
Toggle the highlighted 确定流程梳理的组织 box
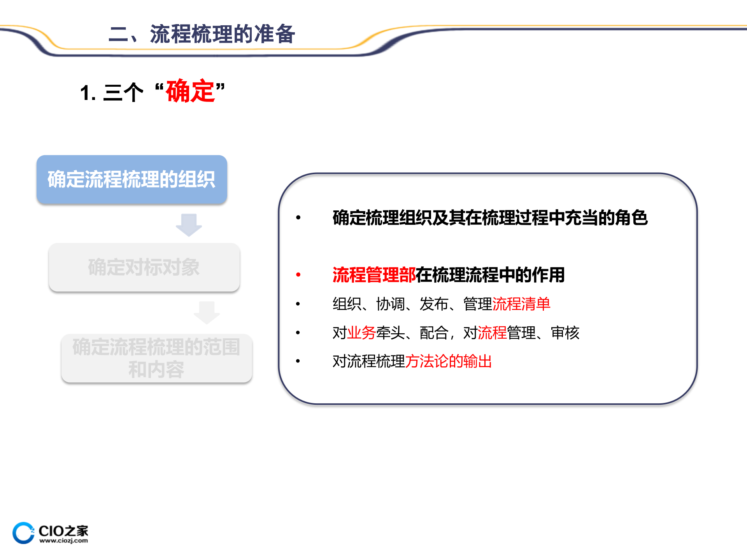click(132, 179)
